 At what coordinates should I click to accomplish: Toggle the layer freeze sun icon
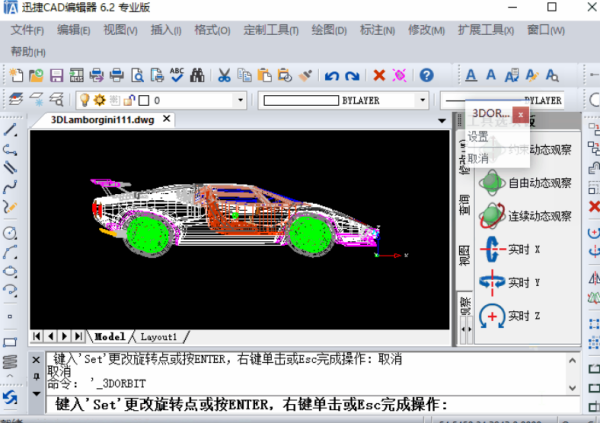100,100
